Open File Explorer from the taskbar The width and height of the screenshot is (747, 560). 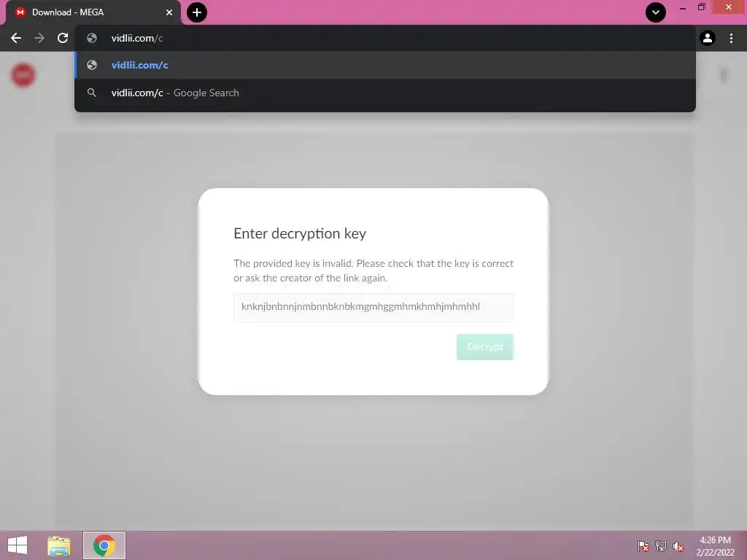click(x=58, y=545)
